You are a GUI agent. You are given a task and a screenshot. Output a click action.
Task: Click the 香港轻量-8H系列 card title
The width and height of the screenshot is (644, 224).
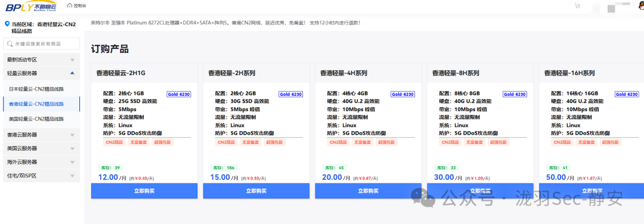tap(456, 73)
